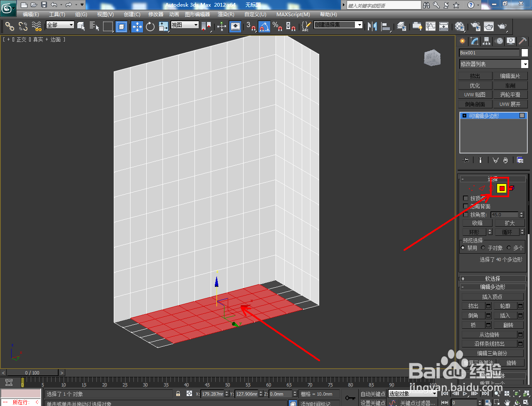Open the 视图 reference coordinate dropdown
The image size is (532, 406).
click(x=185, y=25)
